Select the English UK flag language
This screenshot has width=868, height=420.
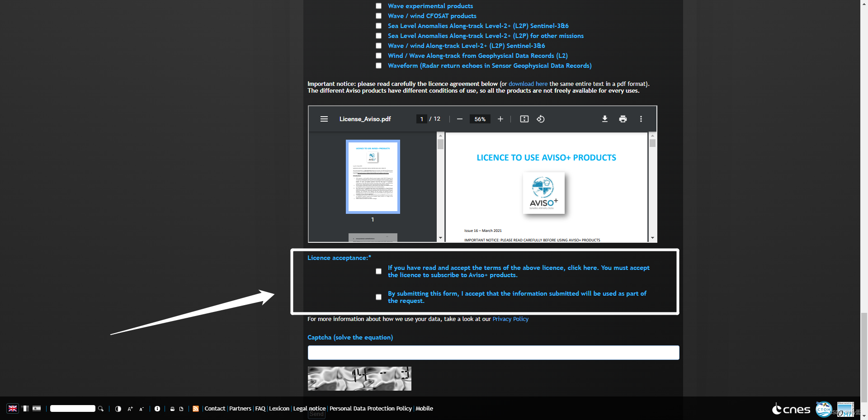(x=13, y=408)
